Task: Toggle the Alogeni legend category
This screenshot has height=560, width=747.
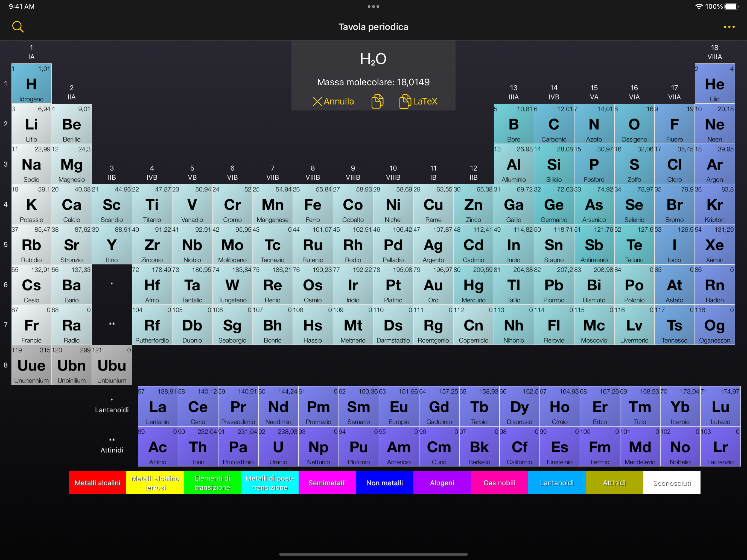Action: [442, 483]
